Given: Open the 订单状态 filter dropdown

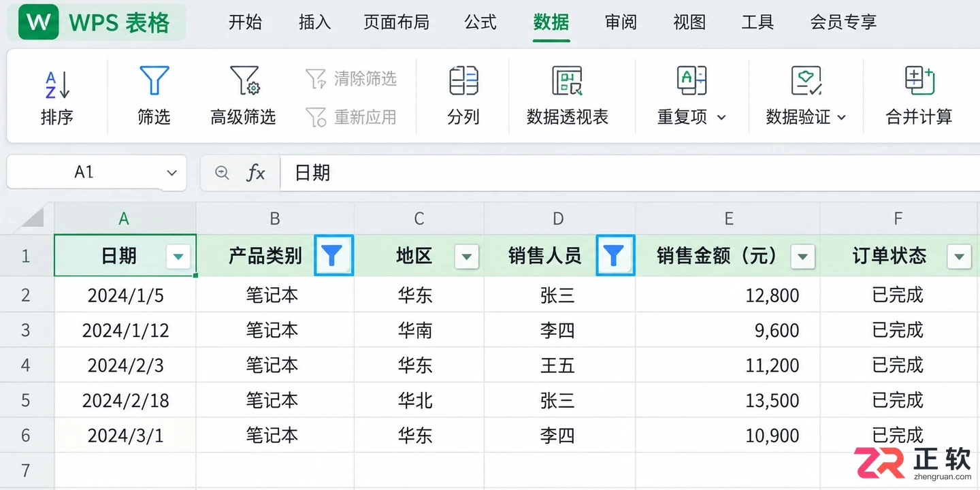Looking at the screenshot, I should [959, 257].
